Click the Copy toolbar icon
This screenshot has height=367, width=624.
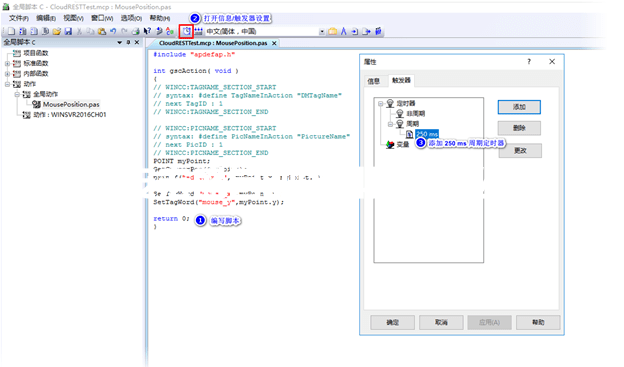pos(90,31)
